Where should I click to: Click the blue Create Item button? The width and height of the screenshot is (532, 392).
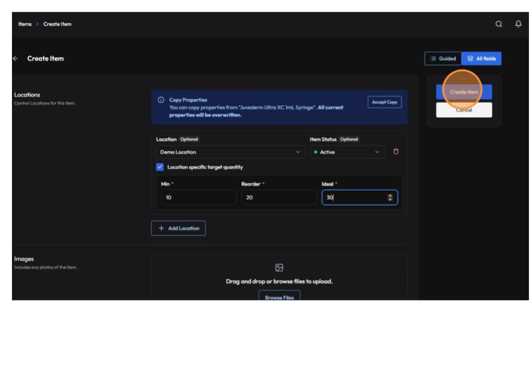click(464, 92)
